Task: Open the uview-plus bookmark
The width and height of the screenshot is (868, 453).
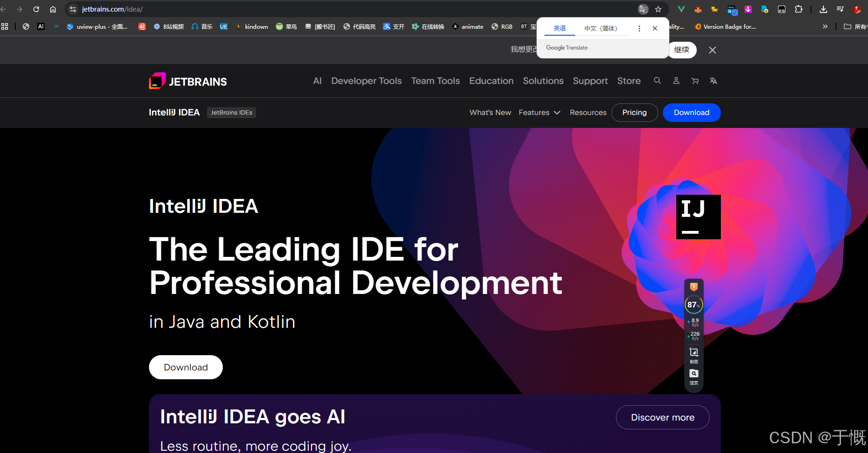Action: coord(97,26)
